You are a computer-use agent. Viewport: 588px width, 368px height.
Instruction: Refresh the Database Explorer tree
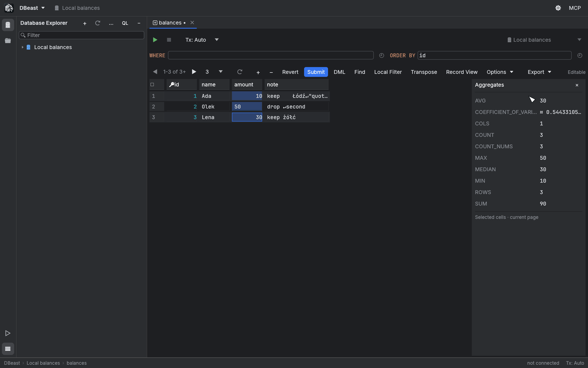coord(98,23)
